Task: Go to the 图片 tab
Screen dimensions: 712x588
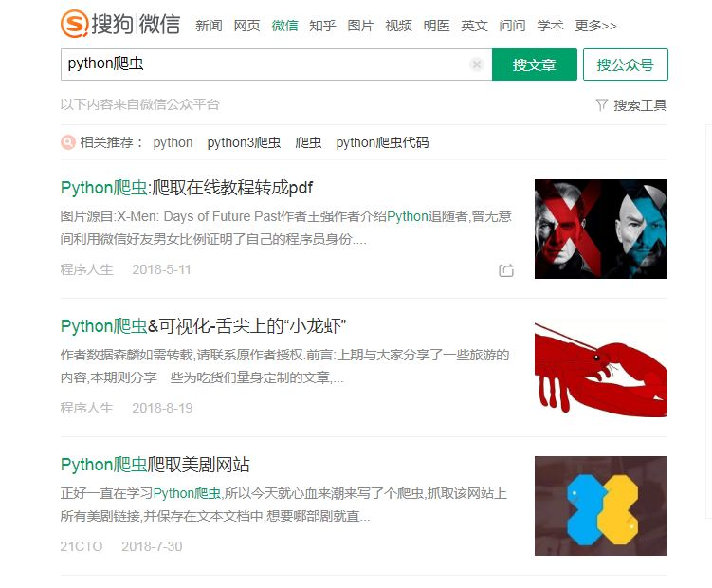Action: (x=360, y=26)
